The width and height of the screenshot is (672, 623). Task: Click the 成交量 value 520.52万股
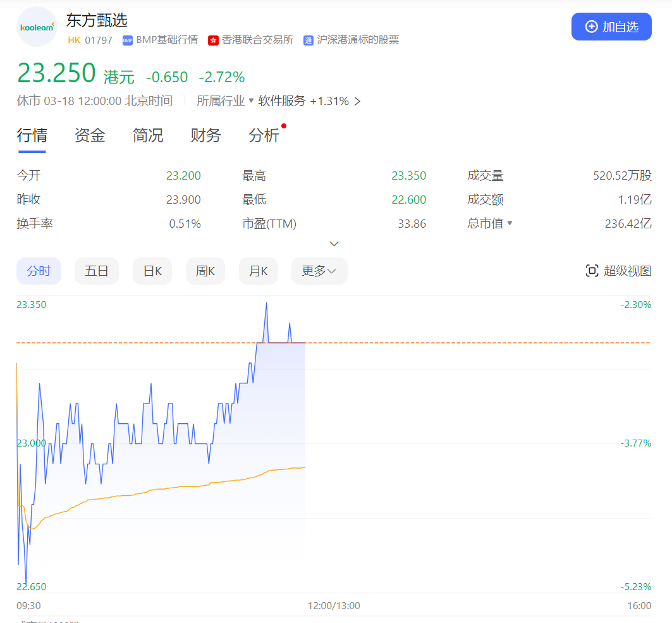[622, 176]
